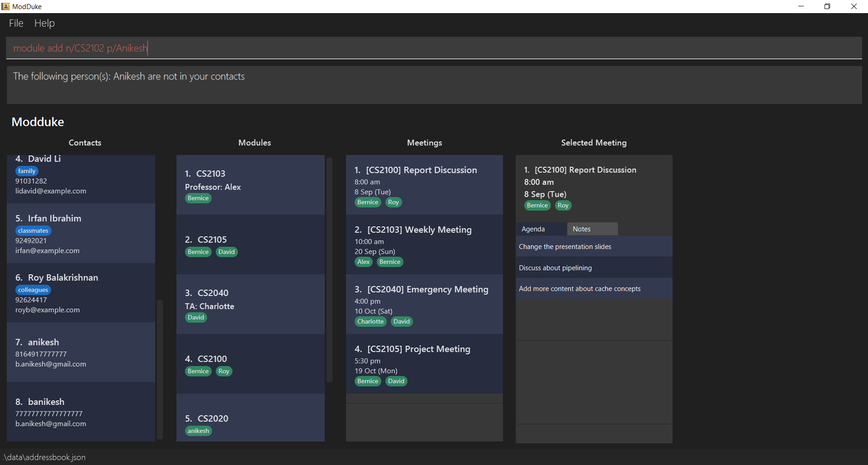This screenshot has width=868, height=465.
Task: Switch to the Notes tab
Action: 592,229
